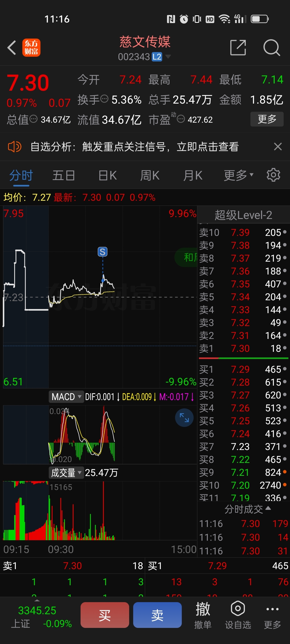Tap the share/export icon in header

coord(238,47)
